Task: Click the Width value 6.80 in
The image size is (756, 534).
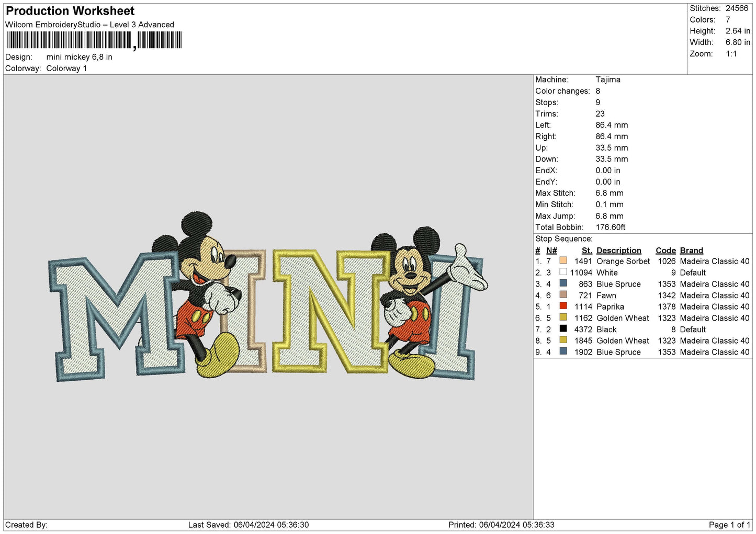Action: 738,42
